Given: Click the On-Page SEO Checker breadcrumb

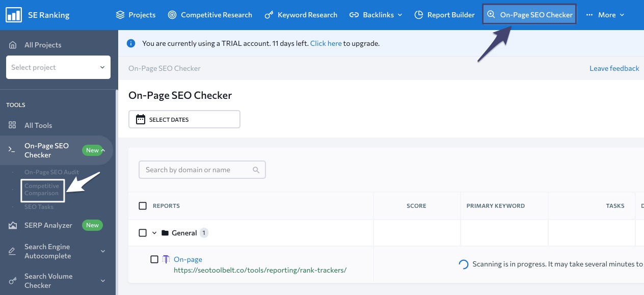Looking at the screenshot, I should point(165,68).
